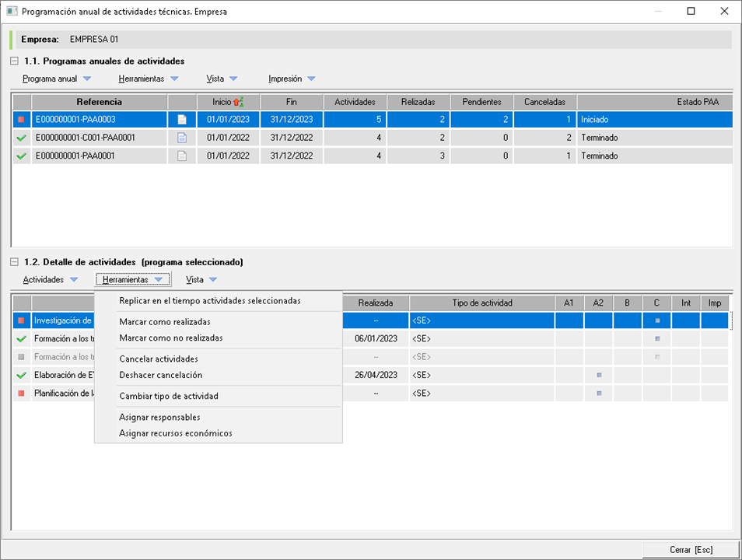The image size is (742, 560).
Task: Click document icon of row E000000001-C001-PAA0001
Action: 182,138
